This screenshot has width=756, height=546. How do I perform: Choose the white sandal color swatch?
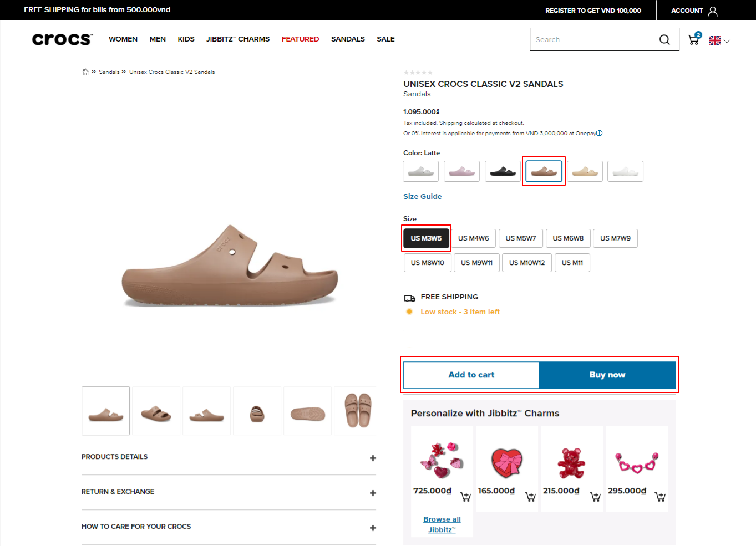click(626, 171)
